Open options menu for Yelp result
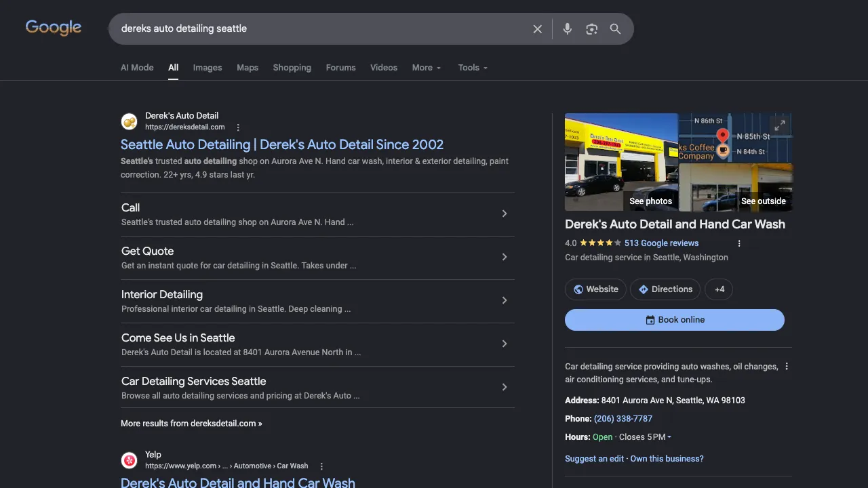The height and width of the screenshot is (488, 868). (x=321, y=466)
